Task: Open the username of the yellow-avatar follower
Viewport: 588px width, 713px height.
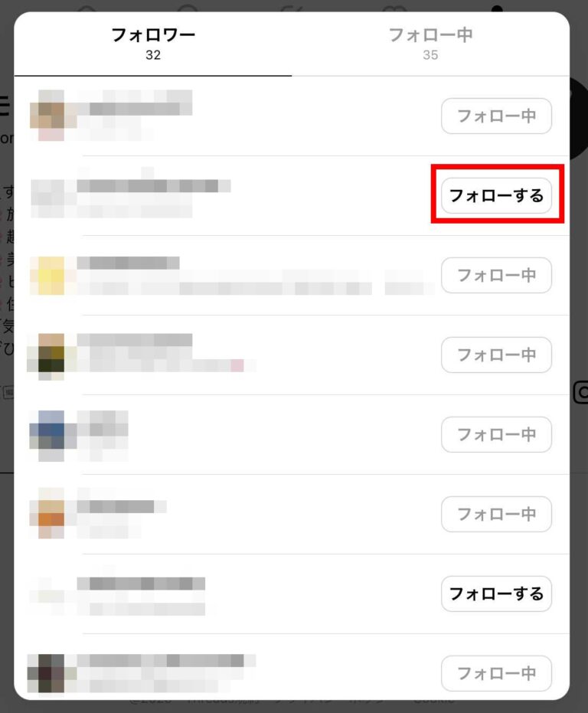Action: (128, 263)
